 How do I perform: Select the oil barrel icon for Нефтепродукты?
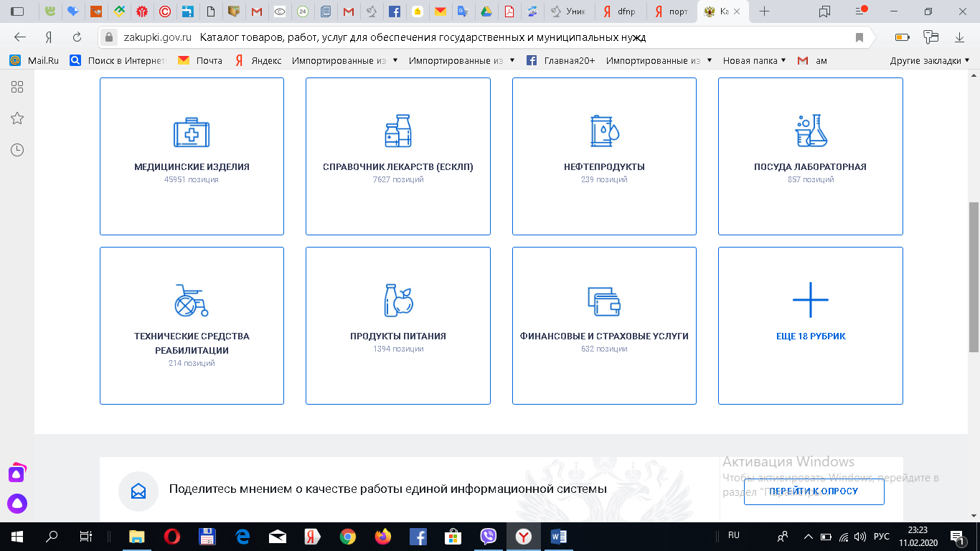click(604, 131)
